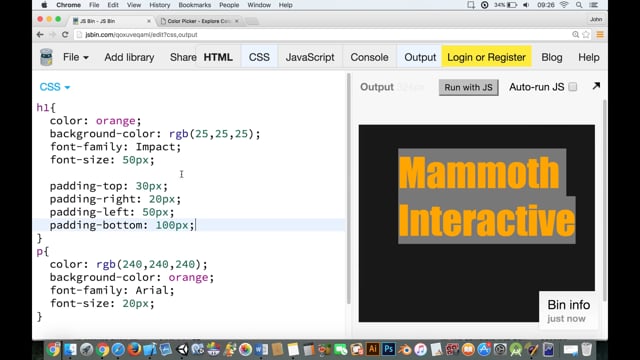The height and width of the screenshot is (360, 640).
Task: Open Launchpad rocket icon in the dock
Action: (x=86, y=349)
